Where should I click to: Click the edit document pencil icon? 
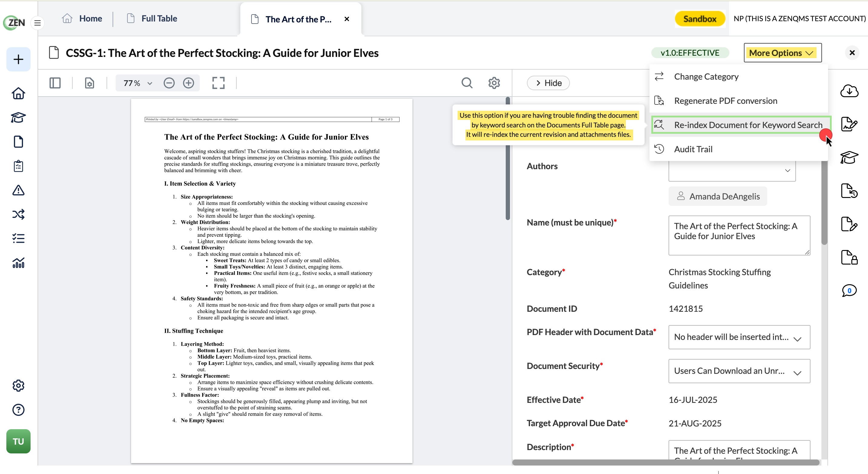[x=849, y=224]
